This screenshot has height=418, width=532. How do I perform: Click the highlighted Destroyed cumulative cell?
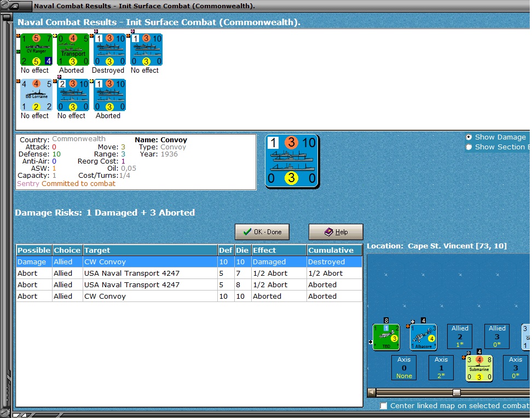[x=334, y=262]
